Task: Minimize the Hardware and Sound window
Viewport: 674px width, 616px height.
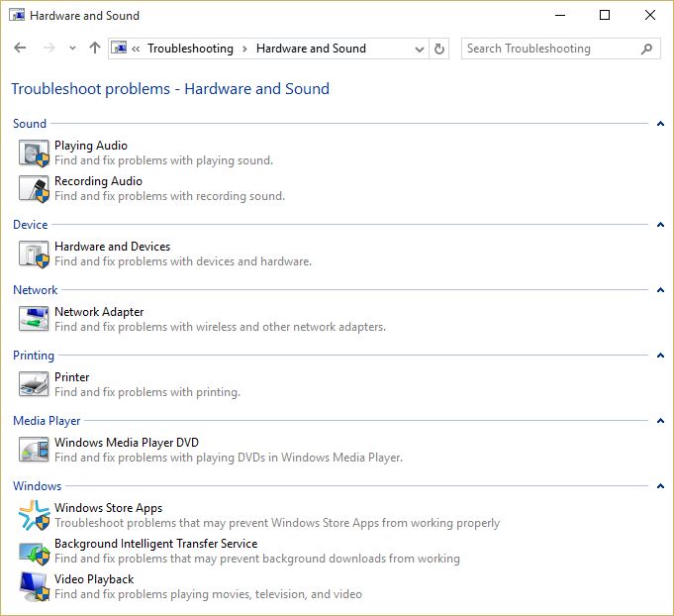Action: tap(559, 15)
